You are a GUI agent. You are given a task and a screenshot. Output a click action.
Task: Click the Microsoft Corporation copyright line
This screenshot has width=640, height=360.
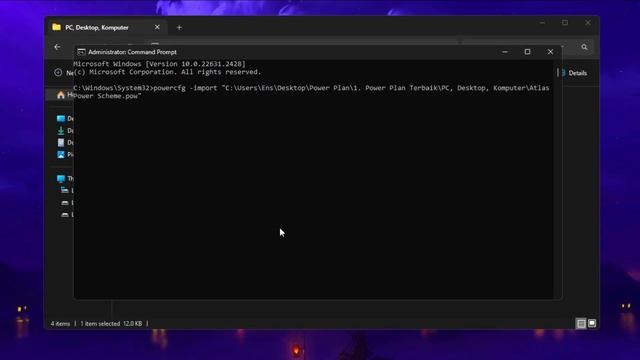point(167,72)
